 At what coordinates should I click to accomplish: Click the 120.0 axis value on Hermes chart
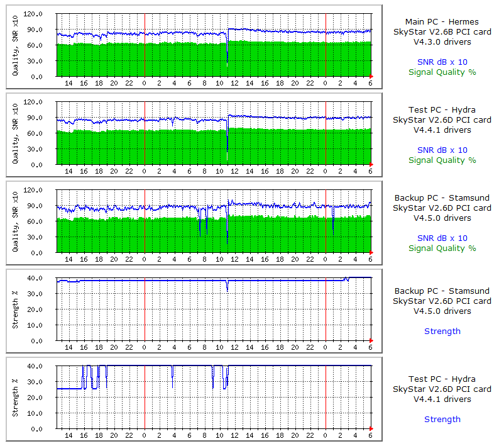pos(33,14)
